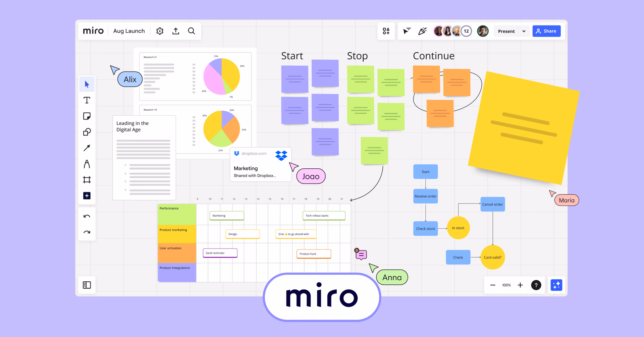This screenshot has height=337, width=644.
Task: Select the Card valid? circle node
Action: 492,258
